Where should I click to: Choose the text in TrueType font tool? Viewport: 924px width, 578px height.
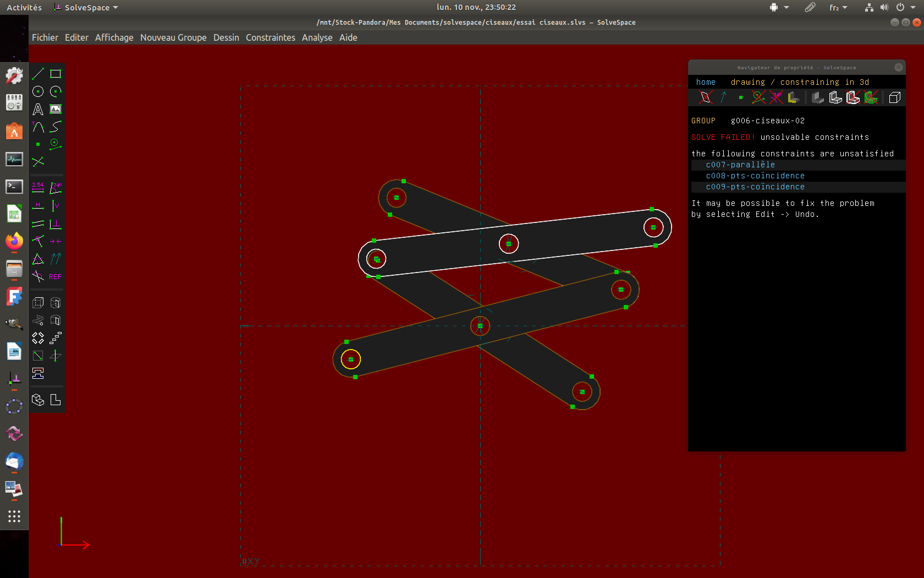pos(38,110)
